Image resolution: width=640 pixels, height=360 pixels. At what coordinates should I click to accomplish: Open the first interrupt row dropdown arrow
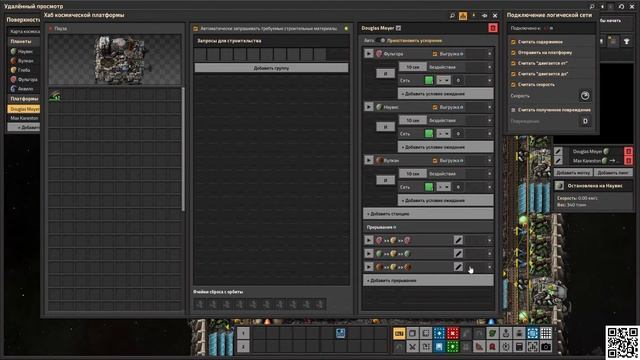click(489, 240)
